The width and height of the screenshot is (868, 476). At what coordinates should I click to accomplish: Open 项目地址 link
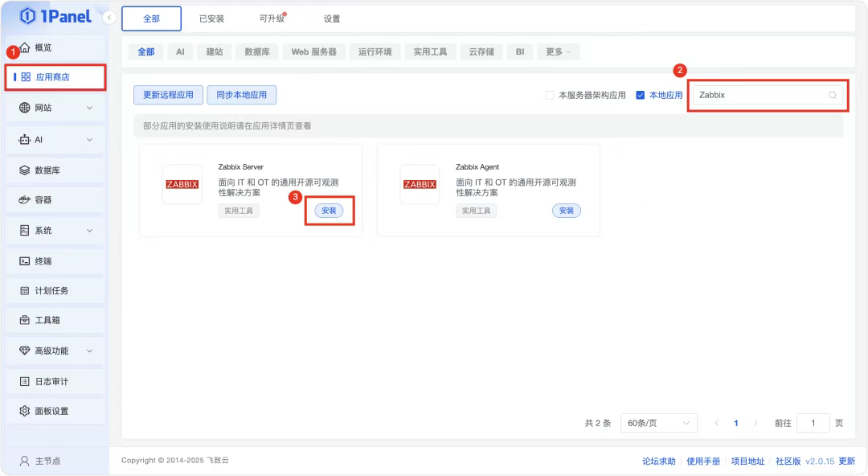tap(747, 461)
